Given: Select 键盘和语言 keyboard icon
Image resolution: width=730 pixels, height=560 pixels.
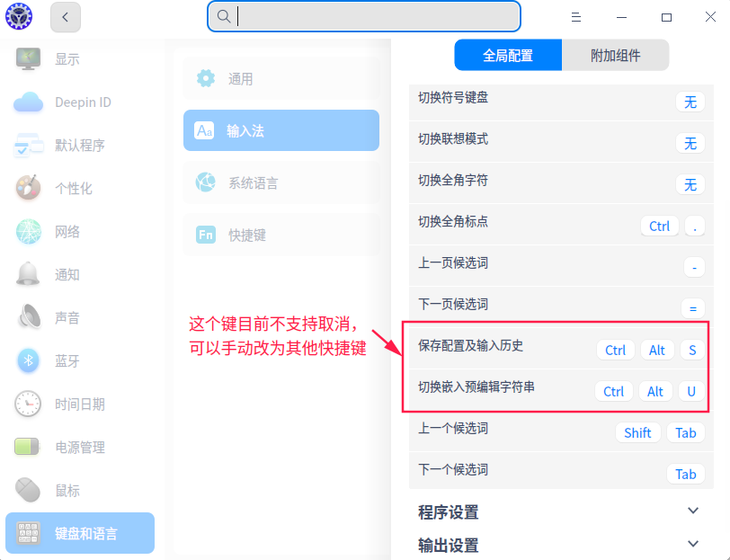Looking at the screenshot, I should pyautogui.click(x=28, y=533).
